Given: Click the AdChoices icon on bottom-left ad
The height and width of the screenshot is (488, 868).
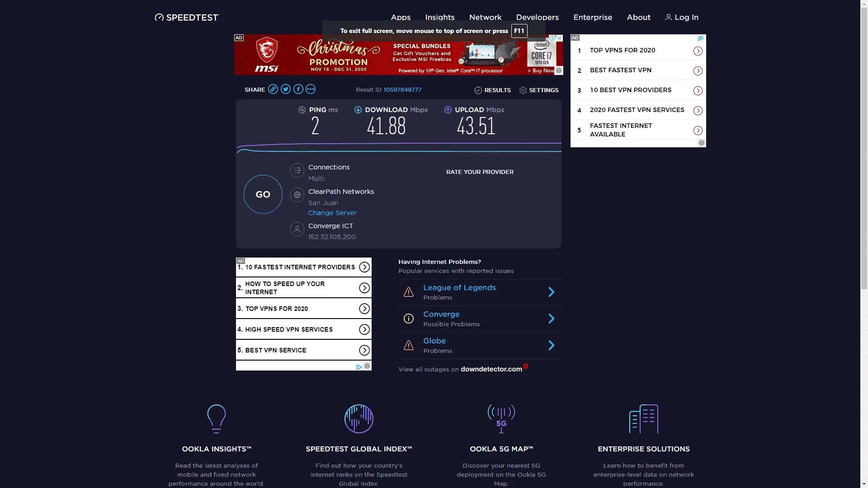Looking at the screenshot, I should (359, 367).
